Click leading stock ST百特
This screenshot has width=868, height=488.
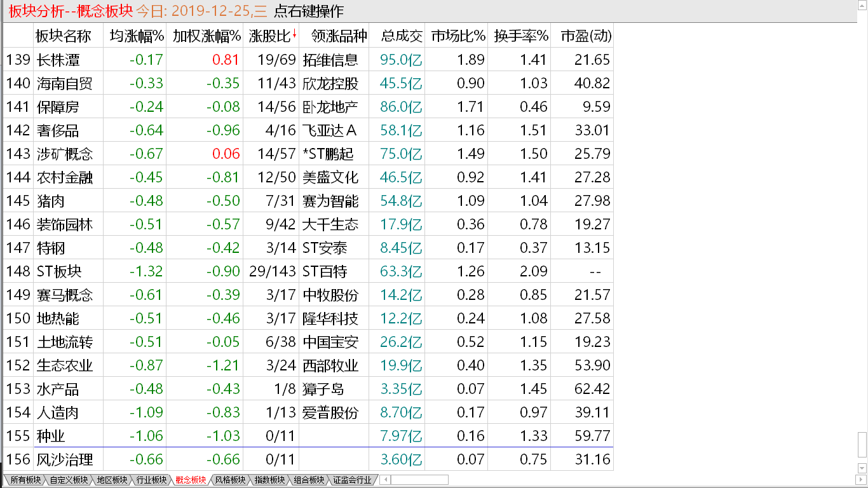(x=325, y=271)
